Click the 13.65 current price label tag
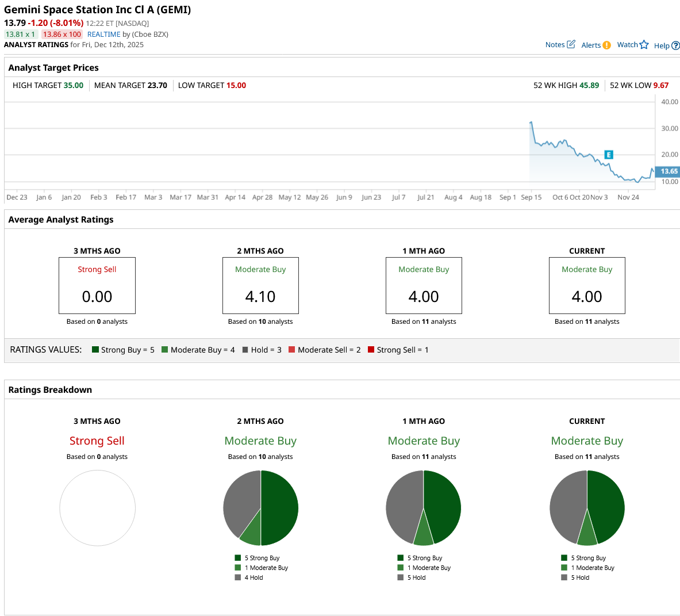Screen dimensions: 680x616 [x=668, y=171]
